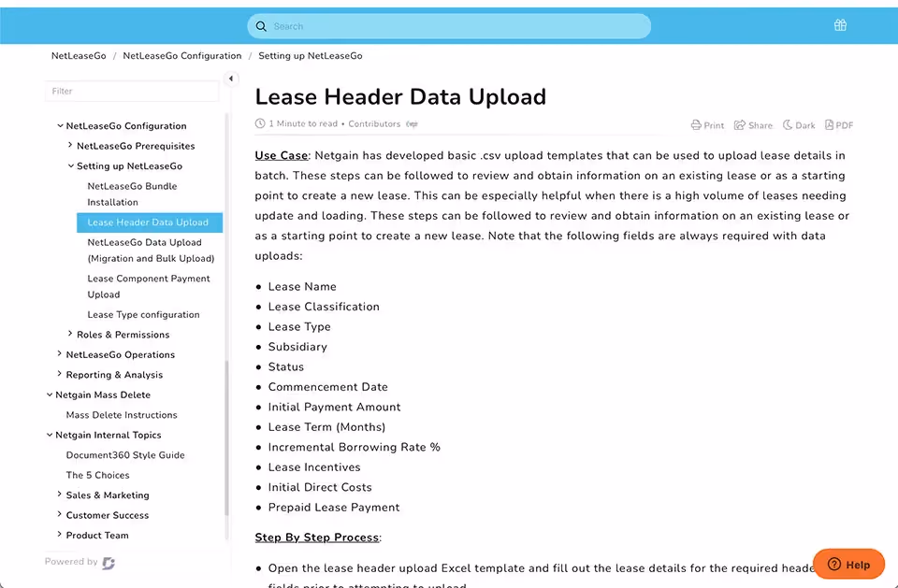This screenshot has height=588, width=898.
Task: Click the search magnifier icon
Action: tap(261, 25)
